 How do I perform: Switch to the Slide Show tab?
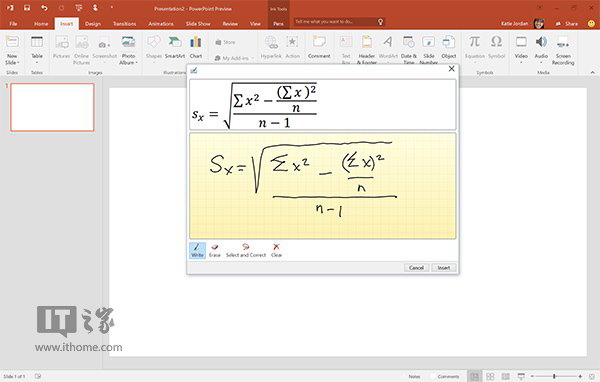pyautogui.click(x=198, y=24)
